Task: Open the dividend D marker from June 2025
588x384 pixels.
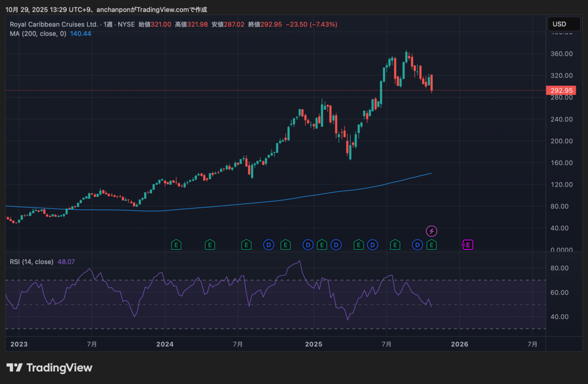Action: 372,244
